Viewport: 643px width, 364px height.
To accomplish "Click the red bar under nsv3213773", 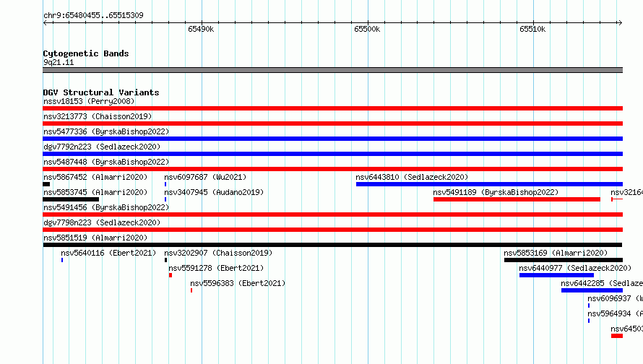I will [332, 123].
